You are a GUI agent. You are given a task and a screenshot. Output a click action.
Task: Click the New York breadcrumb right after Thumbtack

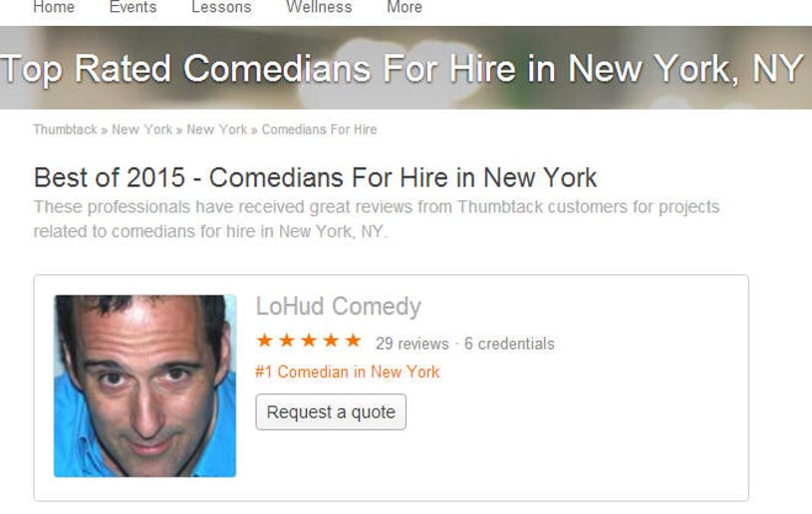141,129
